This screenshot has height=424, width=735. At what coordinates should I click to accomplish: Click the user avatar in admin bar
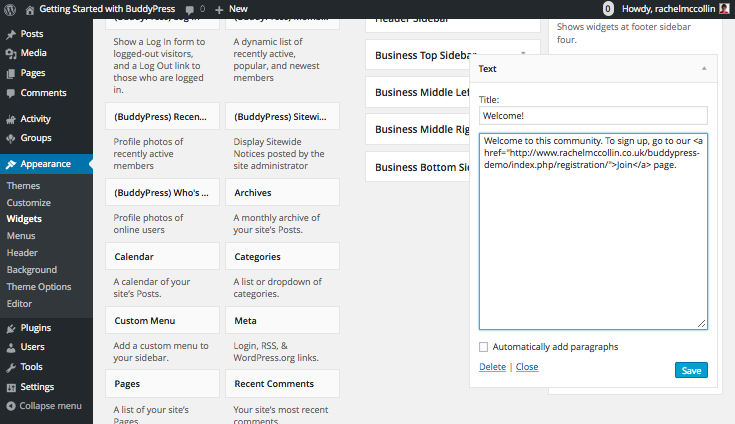pos(724,8)
